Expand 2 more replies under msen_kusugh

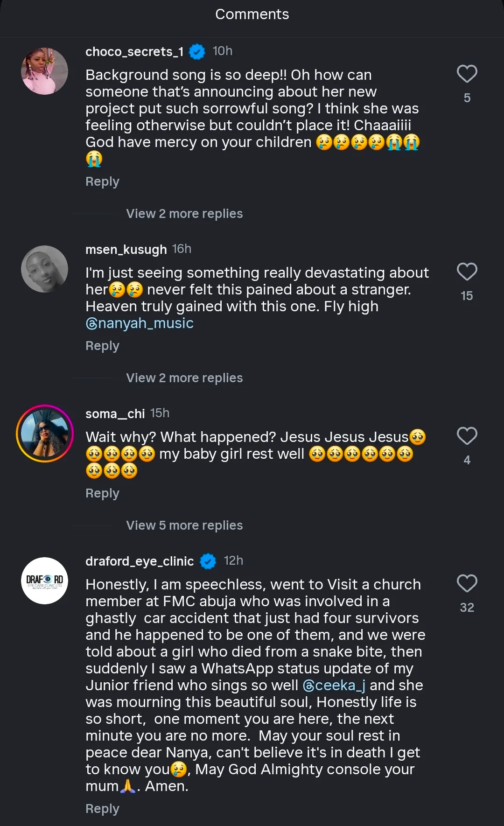(184, 378)
